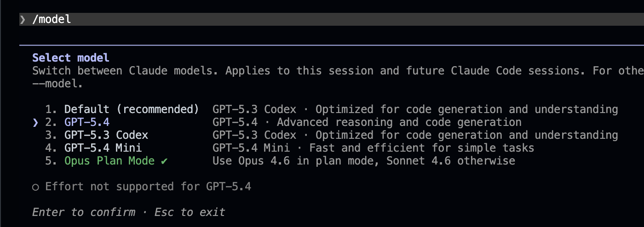Choose the GPT-5.4 Mini model entry
Viewport: 644px width, 227px height.
coord(103,148)
